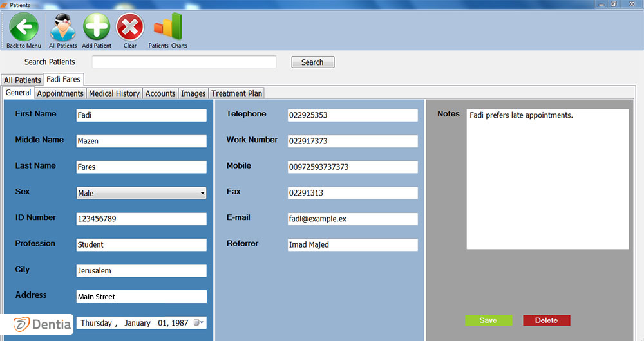The image size is (644, 341).
Task: Switch to the Appointments tab
Action: click(60, 93)
